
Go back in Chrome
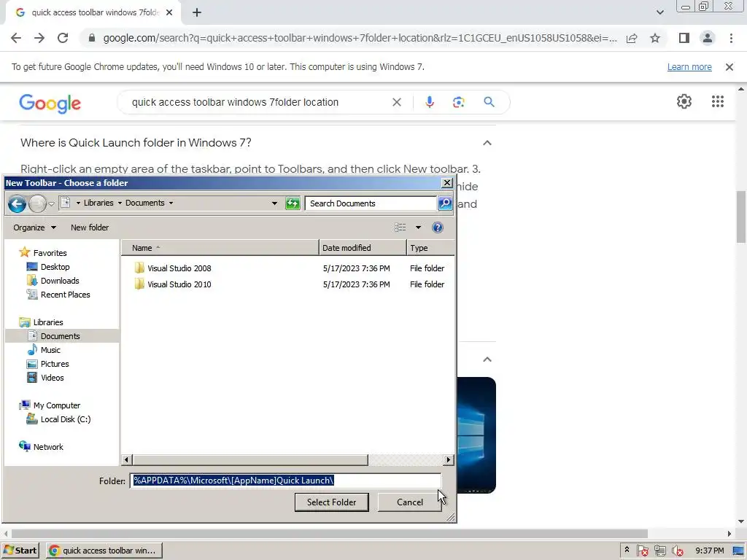(16, 38)
